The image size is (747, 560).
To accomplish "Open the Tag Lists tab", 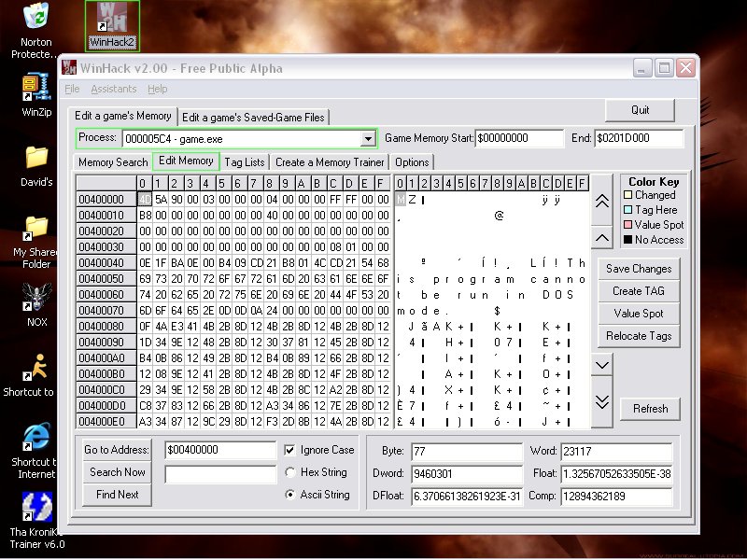I will coord(245,162).
